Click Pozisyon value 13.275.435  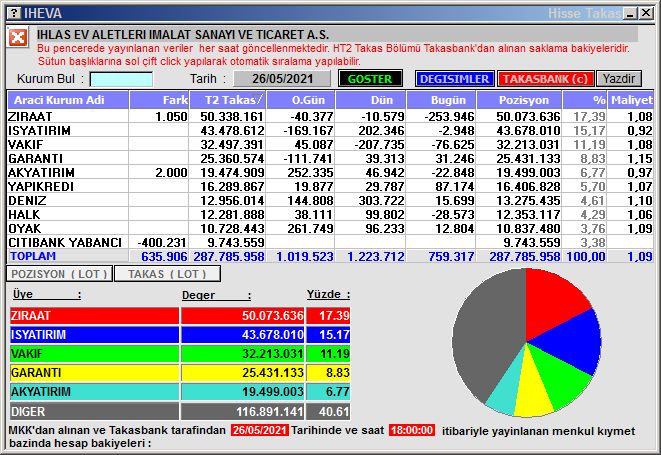point(528,200)
